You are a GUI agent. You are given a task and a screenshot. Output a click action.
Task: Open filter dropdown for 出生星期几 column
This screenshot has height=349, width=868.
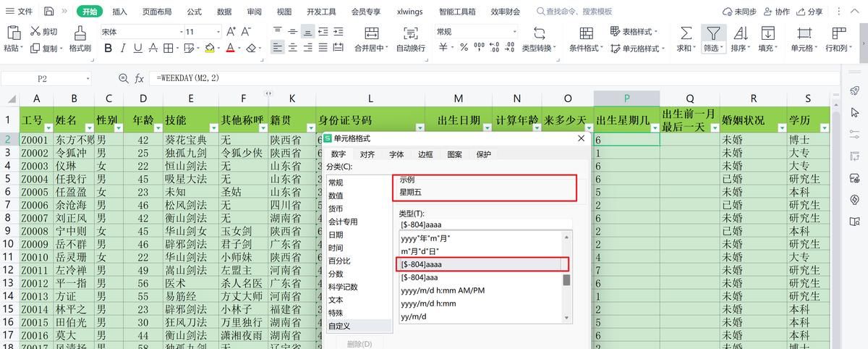[655, 128]
